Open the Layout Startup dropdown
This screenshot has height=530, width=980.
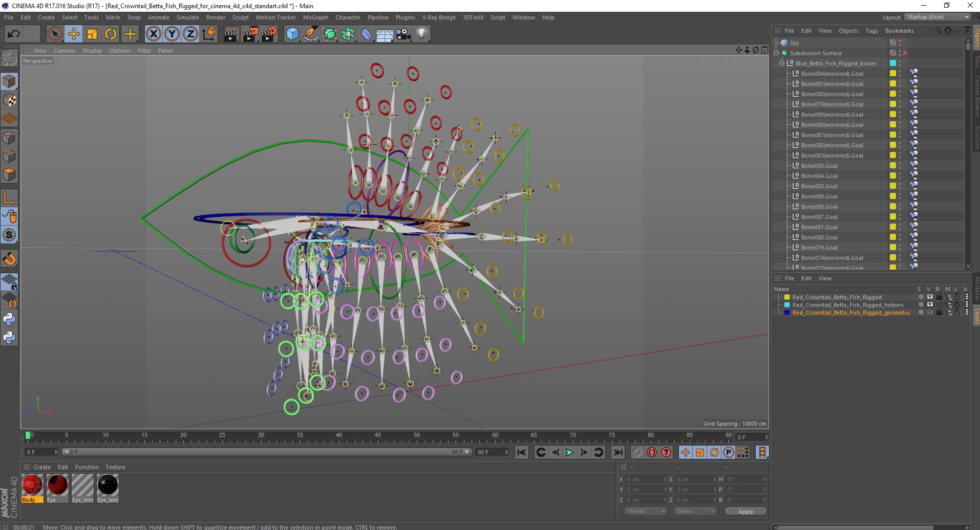tap(938, 17)
